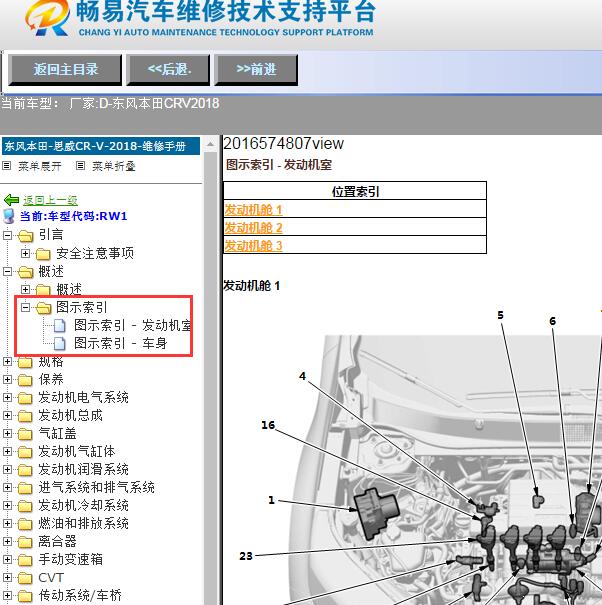This screenshot has height=605, width=602.
Task: Open the 发动机舱 3 link
Action: [253, 245]
